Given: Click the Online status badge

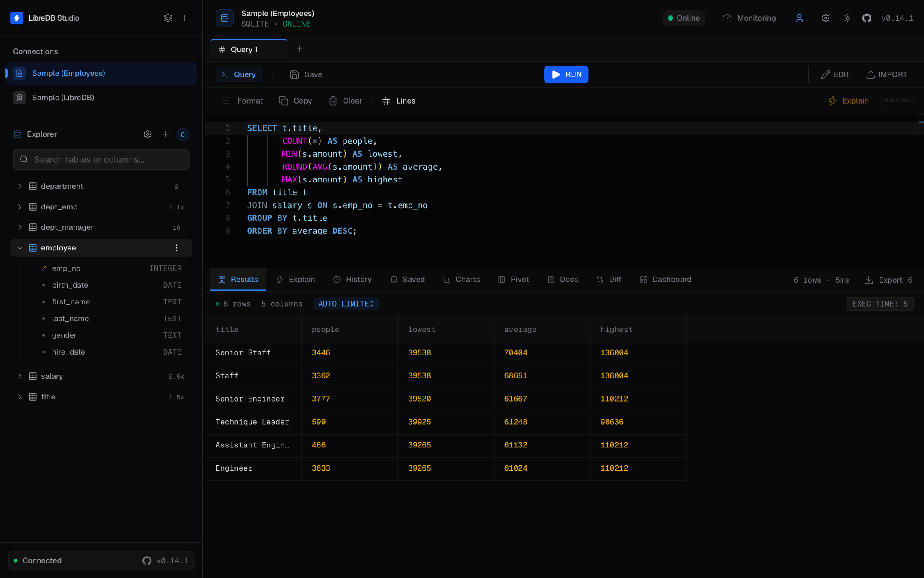Looking at the screenshot, I should pos(684,18).
